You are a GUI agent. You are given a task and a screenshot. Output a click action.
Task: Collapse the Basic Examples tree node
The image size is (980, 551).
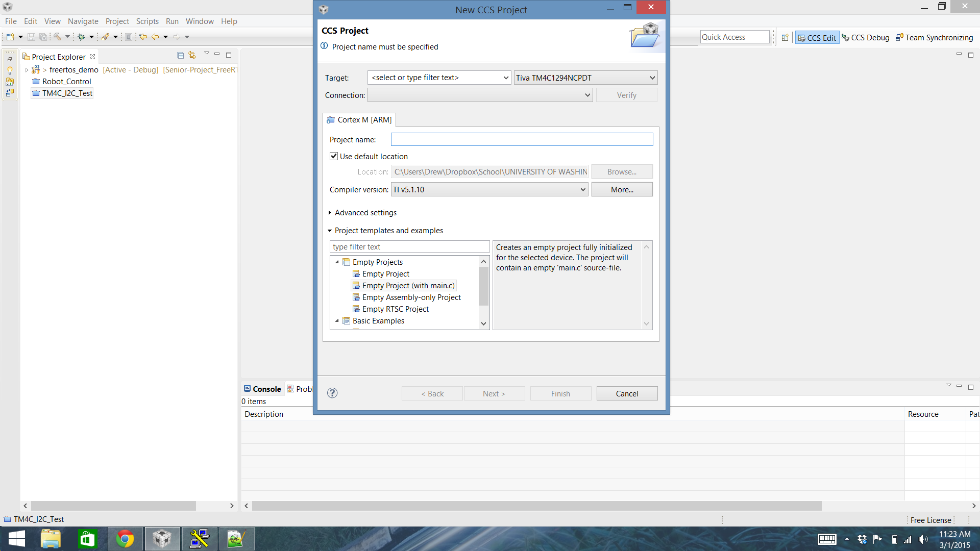pos(337,321)
